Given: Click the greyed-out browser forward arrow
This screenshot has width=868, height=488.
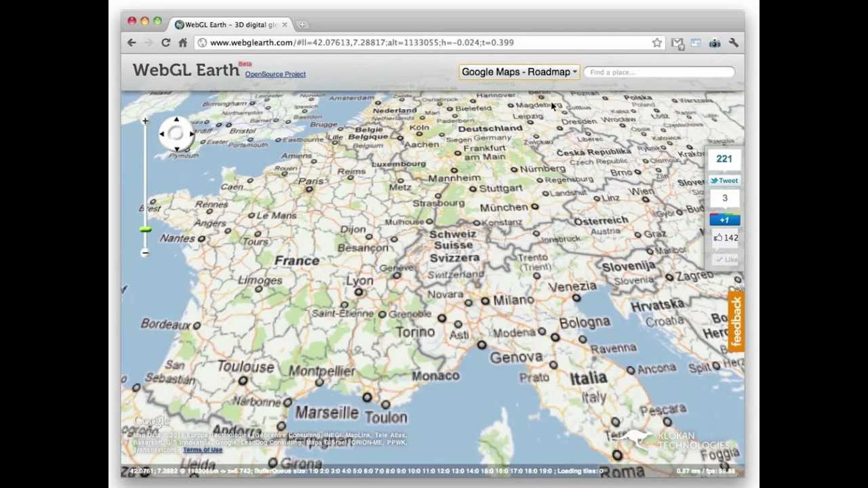Looking at the screenshot, I should point(148,43).
